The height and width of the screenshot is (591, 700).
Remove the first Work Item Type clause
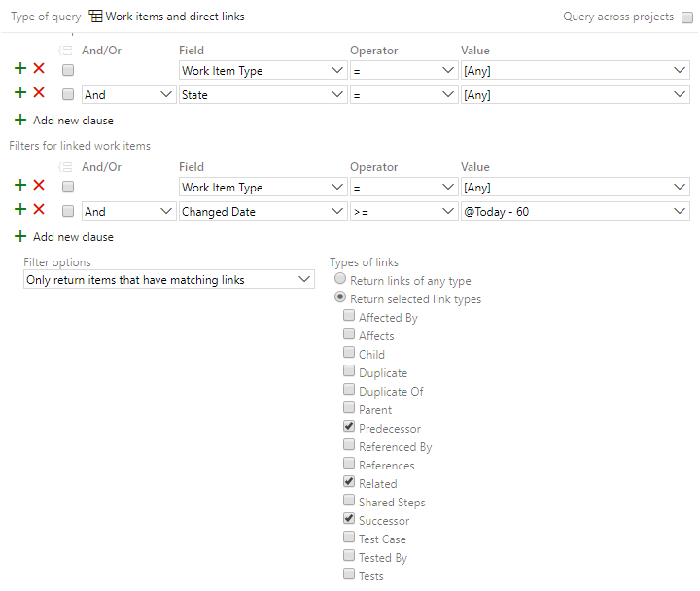(39, 68)
